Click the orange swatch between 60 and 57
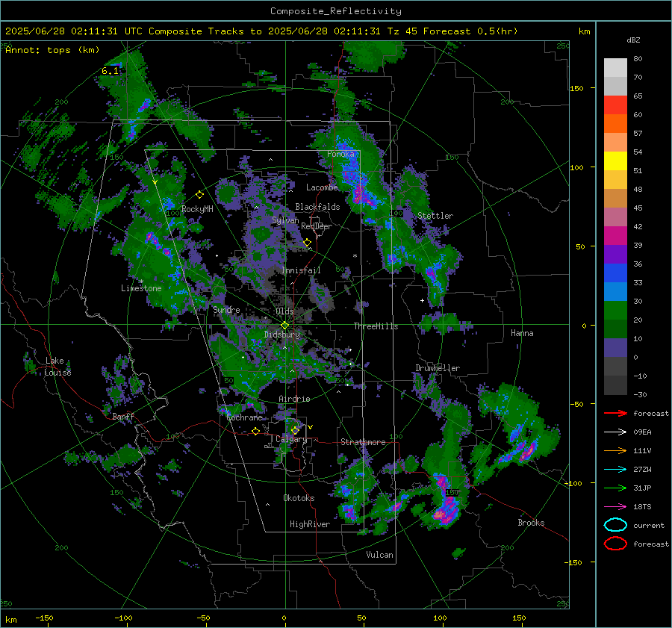The image size is (672, 628). pos(615,124)
